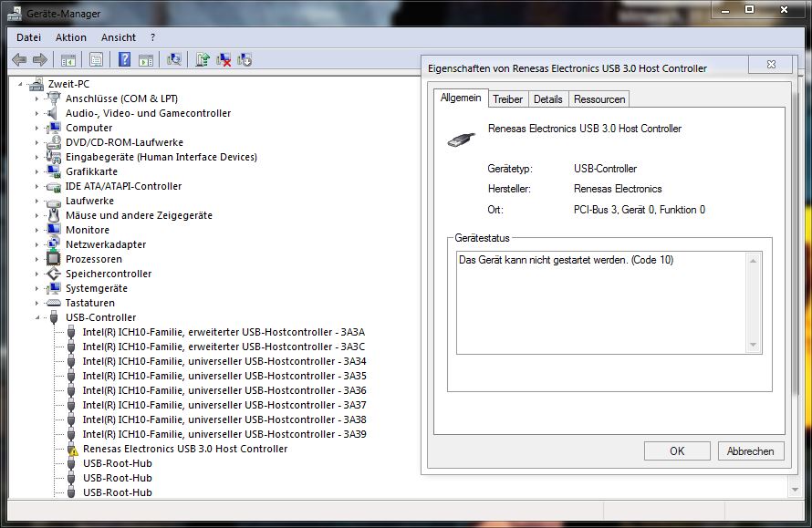Click the Netzwerkadapter category icon
This screenshot has width=812, height=528.
coord(53,244)
